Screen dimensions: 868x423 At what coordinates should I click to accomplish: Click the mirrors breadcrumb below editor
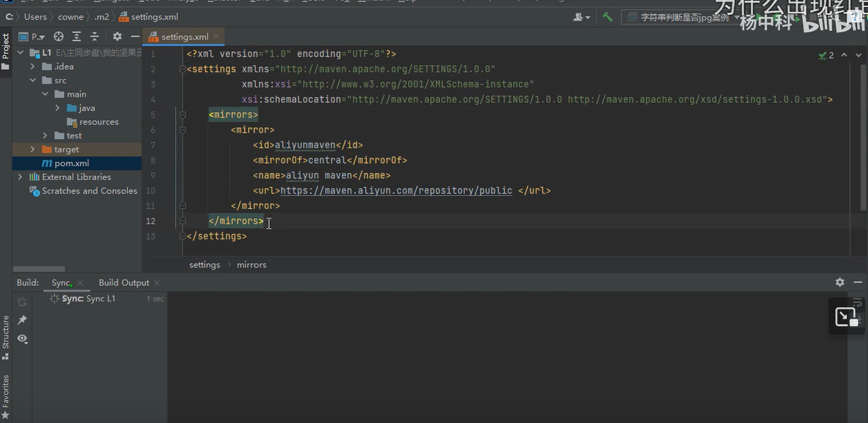(251, 265)
